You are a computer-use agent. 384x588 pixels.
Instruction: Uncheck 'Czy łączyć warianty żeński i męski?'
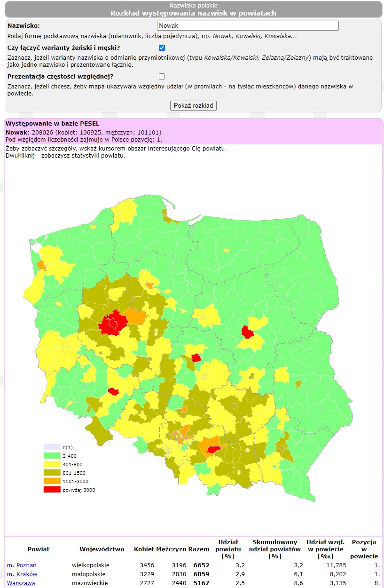(x=161, y=47)
